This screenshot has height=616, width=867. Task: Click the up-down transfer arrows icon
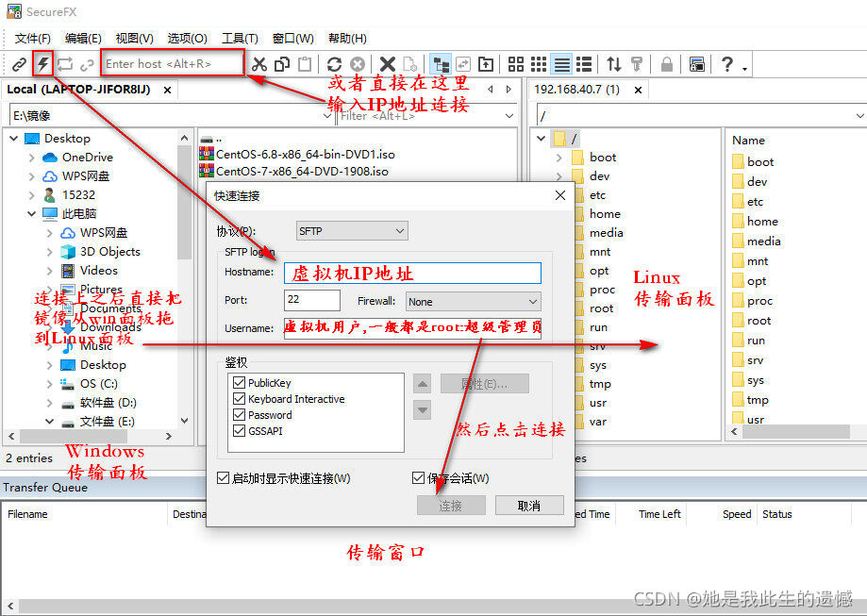coord(614,64)
